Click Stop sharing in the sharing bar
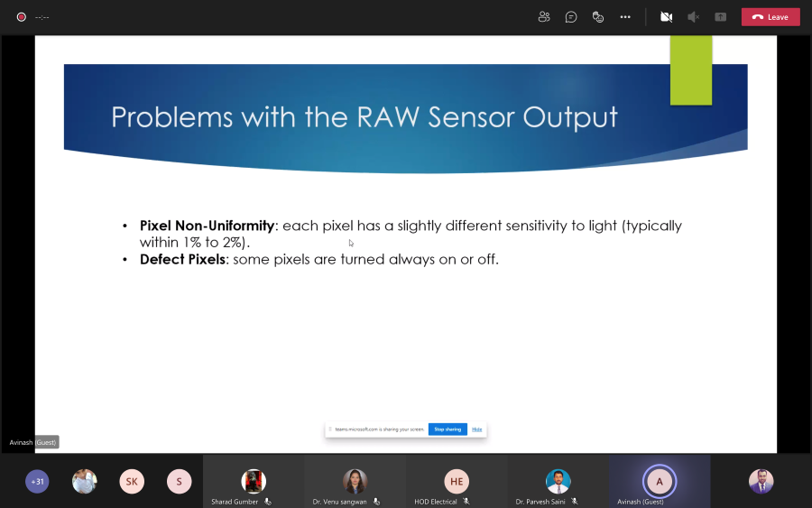This screenshot has width=812, height=508. point(448,429)
